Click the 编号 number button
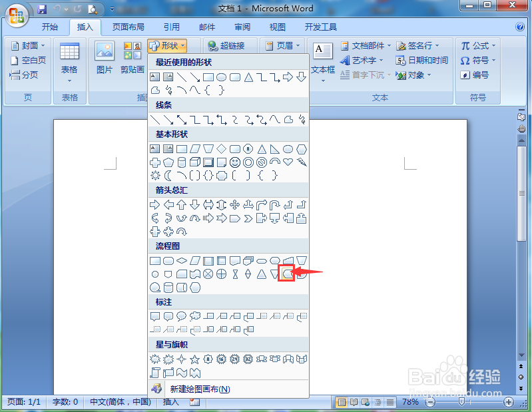Viewport: 532px width, 412px height. 475,75
